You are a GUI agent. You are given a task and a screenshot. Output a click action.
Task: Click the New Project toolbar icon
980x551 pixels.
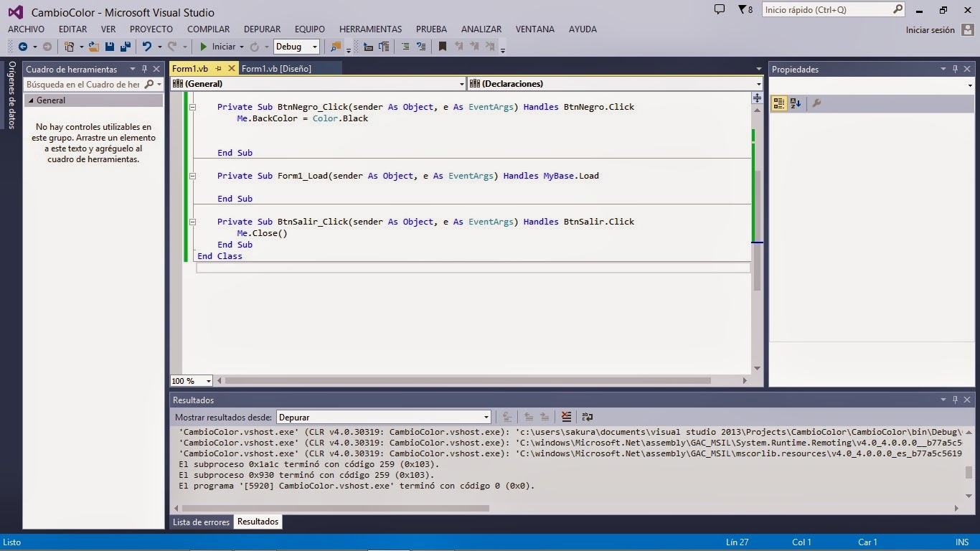pyautogui.click(x=68, y=46)
